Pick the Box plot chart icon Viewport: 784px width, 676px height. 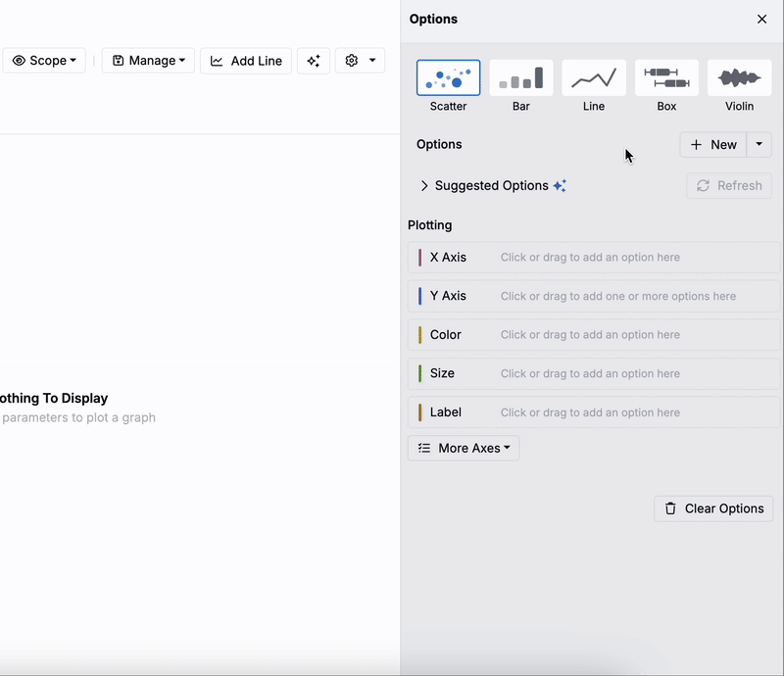tap(666, 78)
